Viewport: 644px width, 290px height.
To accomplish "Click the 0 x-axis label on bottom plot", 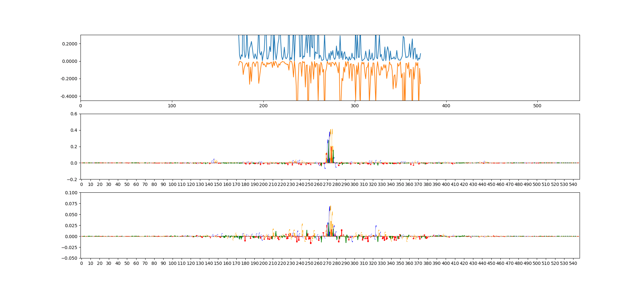I will tap(81, 263).
